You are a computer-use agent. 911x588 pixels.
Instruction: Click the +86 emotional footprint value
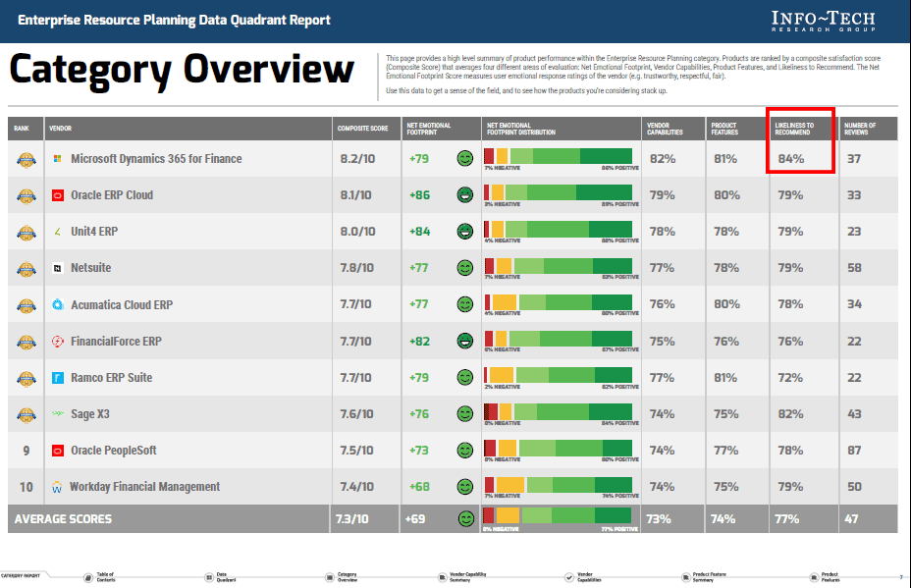(x=419, y=195)
